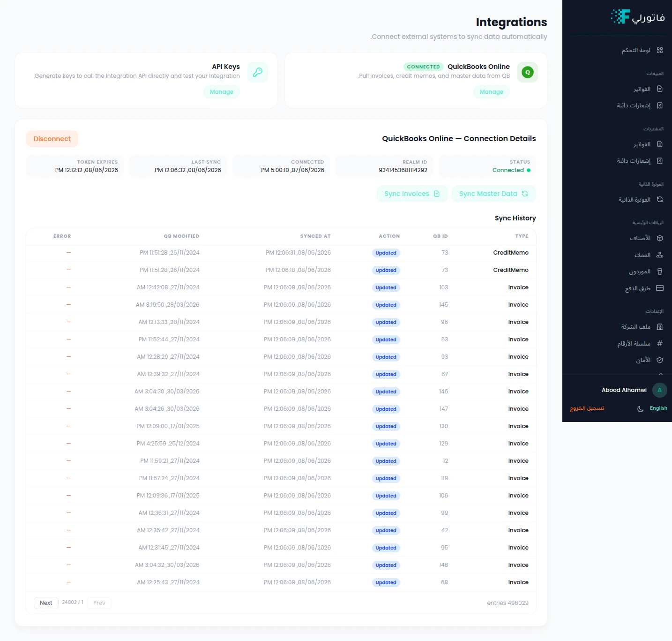672x641 pixels.
Task: Toggle dark mode with the moon icon
Action: [640, 409]
